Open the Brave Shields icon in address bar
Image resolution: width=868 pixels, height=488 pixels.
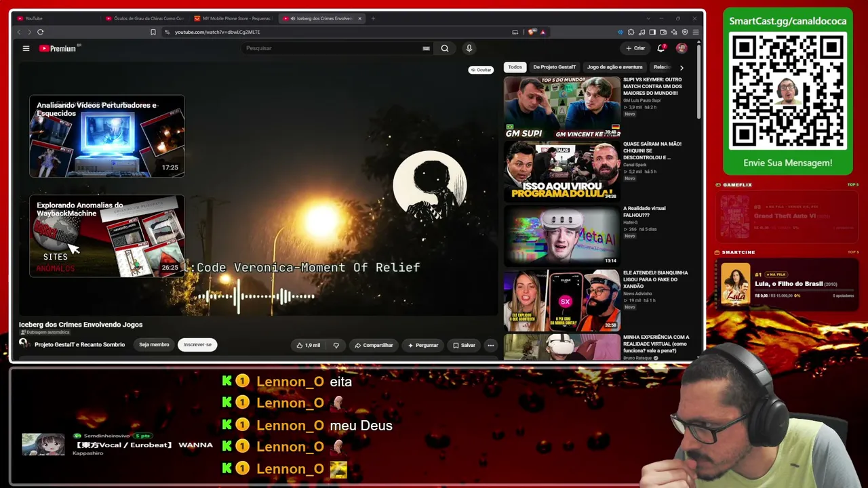pos(532,32)
